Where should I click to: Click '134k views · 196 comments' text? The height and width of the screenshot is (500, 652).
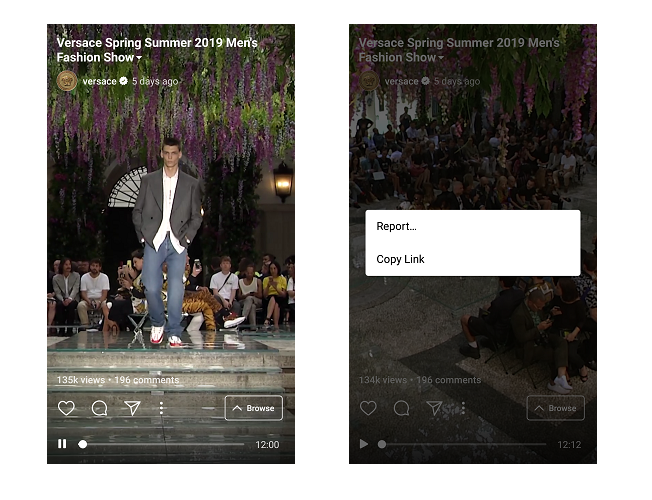[x=420, y=380]
